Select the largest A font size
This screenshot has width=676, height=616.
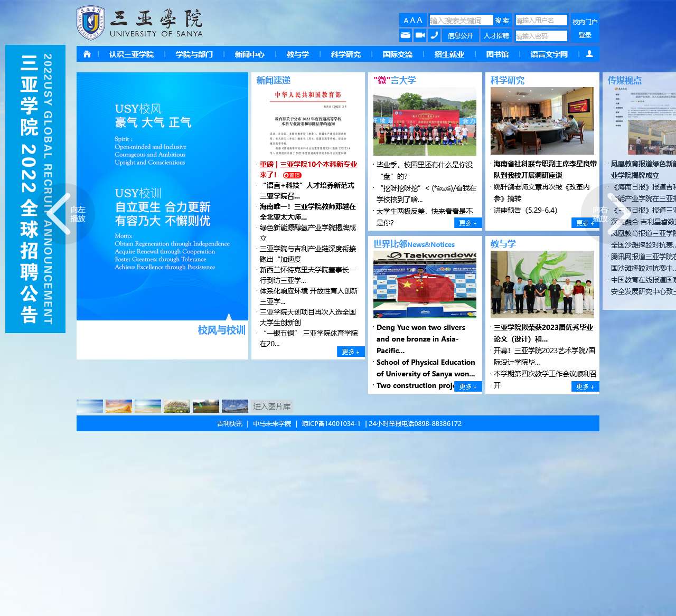420,20
